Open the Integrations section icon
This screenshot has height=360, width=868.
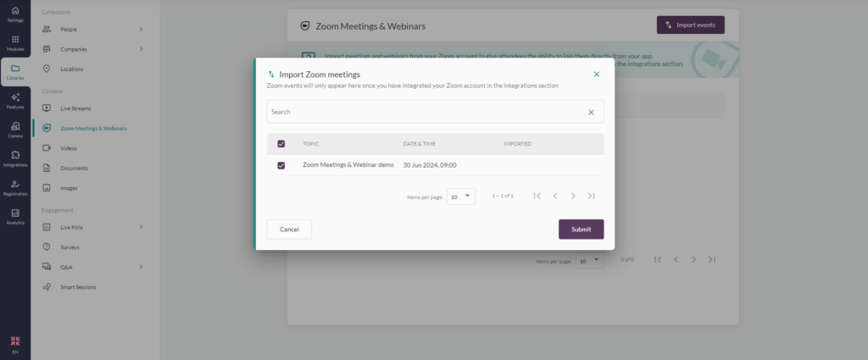tap(15, 158)
